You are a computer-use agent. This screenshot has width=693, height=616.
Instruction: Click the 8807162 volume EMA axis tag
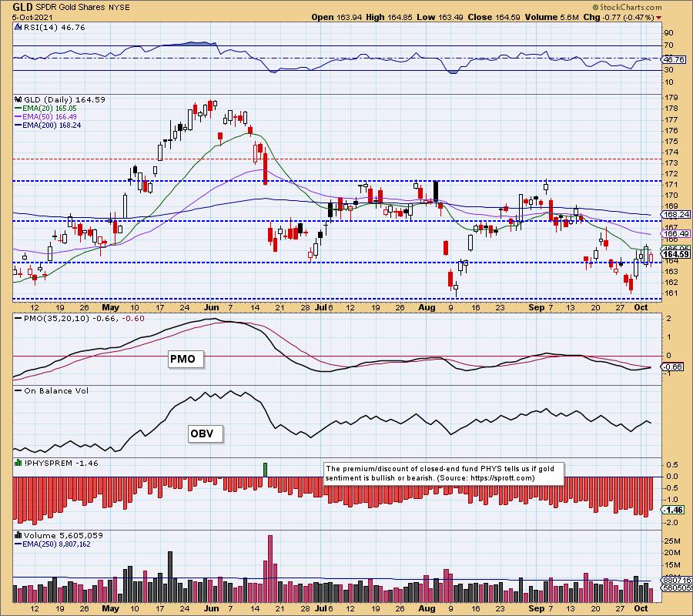pos(677,581)
